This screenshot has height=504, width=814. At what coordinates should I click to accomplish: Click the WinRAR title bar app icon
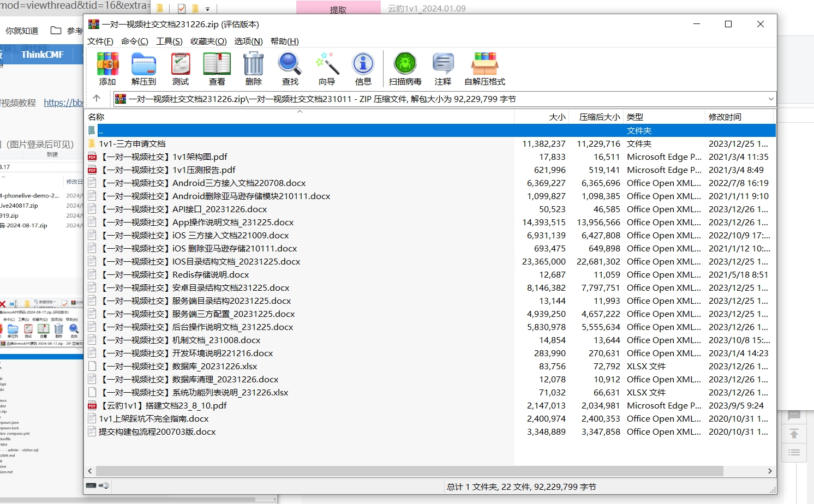pos(94,24)
